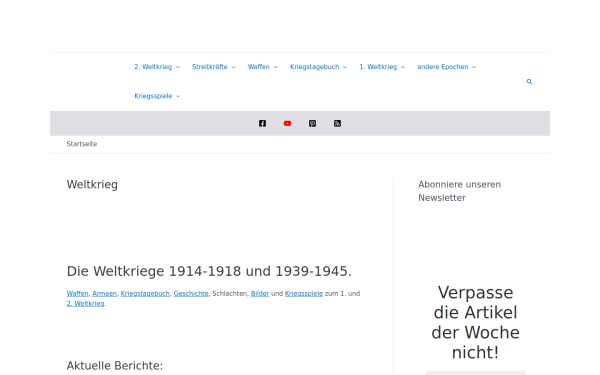Follow the Geschichte text link

[191, 293]
